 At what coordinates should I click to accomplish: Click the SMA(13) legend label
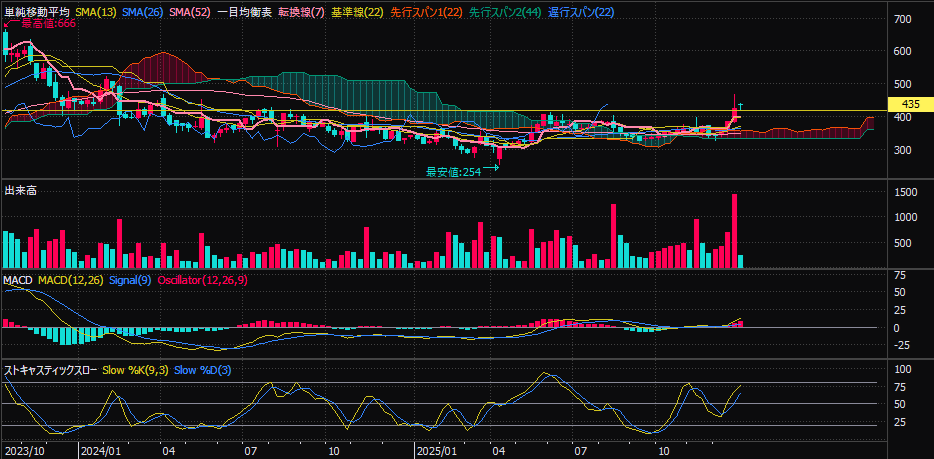96,10
